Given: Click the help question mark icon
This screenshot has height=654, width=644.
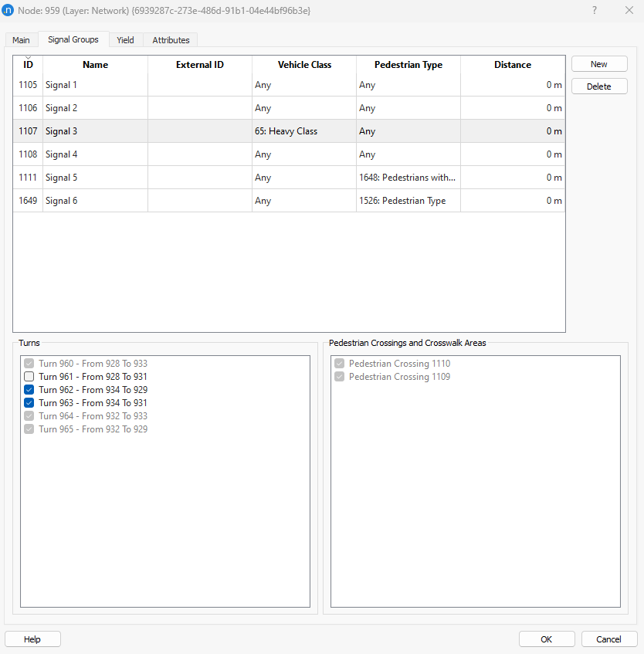Looking at the screenshot, I should coord(594,10).
